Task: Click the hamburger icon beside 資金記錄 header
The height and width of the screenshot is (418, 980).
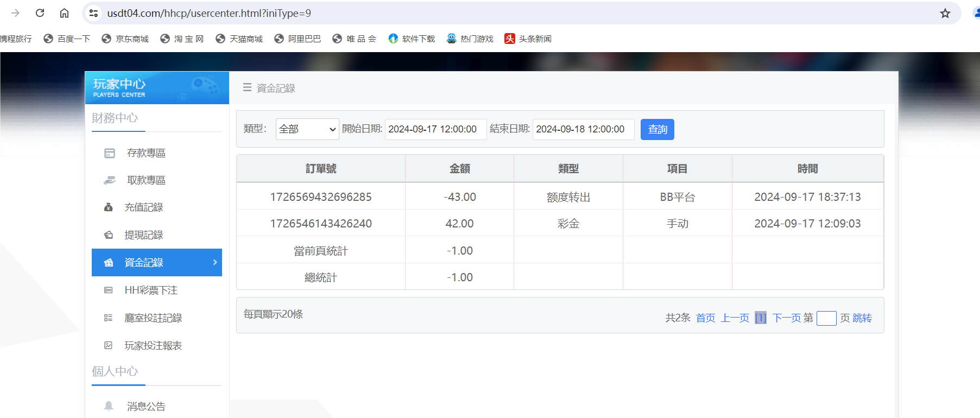Action: pos(247,87)
